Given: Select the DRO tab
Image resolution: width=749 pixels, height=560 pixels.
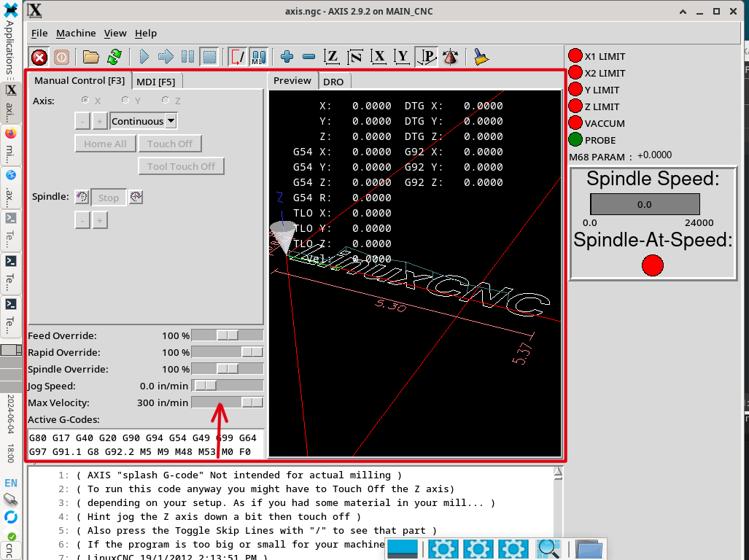Looking at the screenshot, I should click(333, 82).
